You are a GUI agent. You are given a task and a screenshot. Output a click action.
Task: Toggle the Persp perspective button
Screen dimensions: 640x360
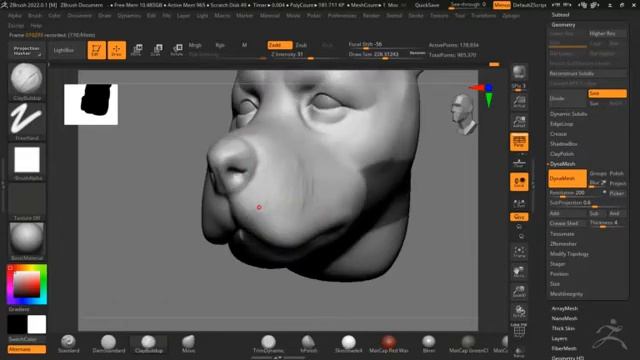pyautogui.click(x=519, y=142)
